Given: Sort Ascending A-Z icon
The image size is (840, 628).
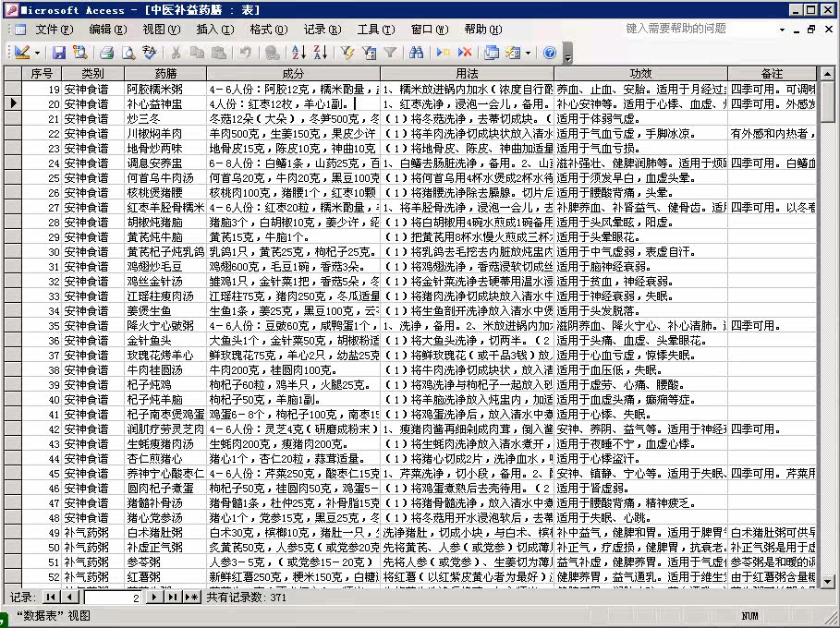Looking at the screenshot, I should pyautogui.click(x=298, y=53).
